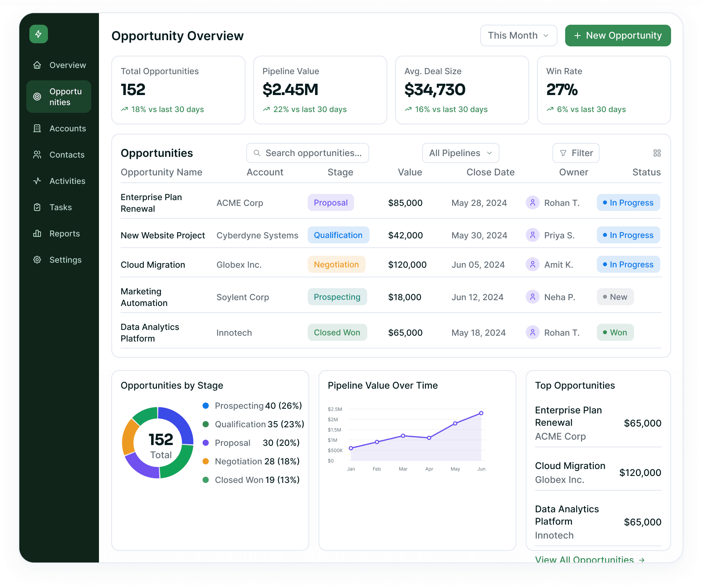Click Priya S. avatar icon
The height and width of the screenshot is (588, 702).
click(x=532, y=235)
